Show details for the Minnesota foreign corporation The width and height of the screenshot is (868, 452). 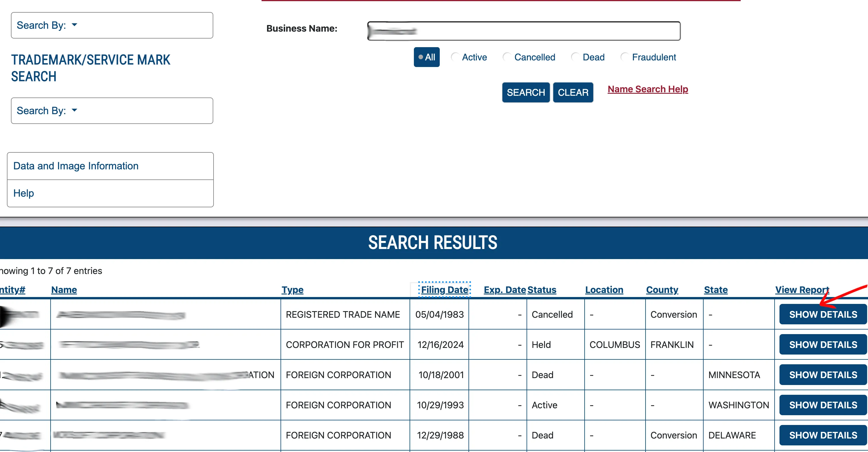(x=823, y=375)
